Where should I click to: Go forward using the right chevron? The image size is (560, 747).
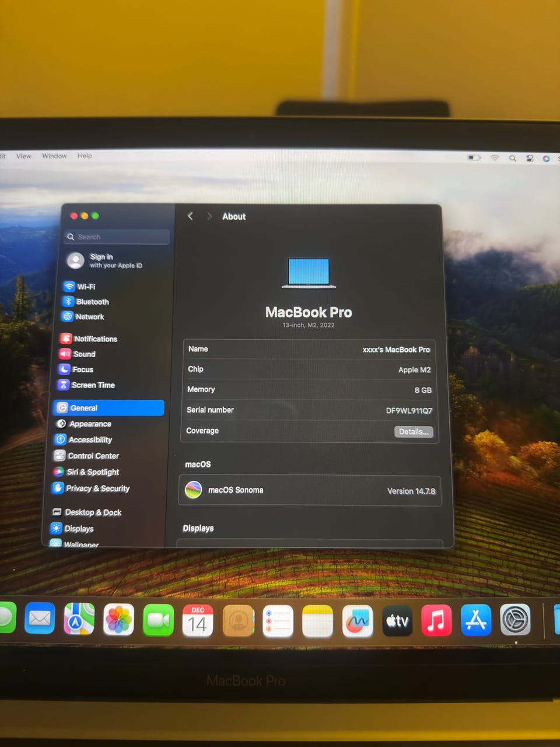(x=209, y=216)
